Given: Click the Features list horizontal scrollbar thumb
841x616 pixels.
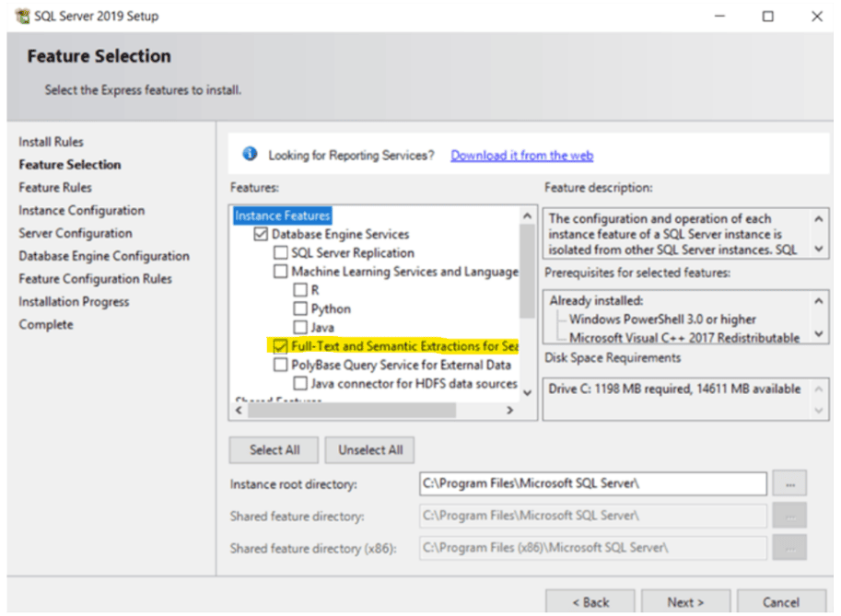Looking at the screenshot, I should 352,411.
